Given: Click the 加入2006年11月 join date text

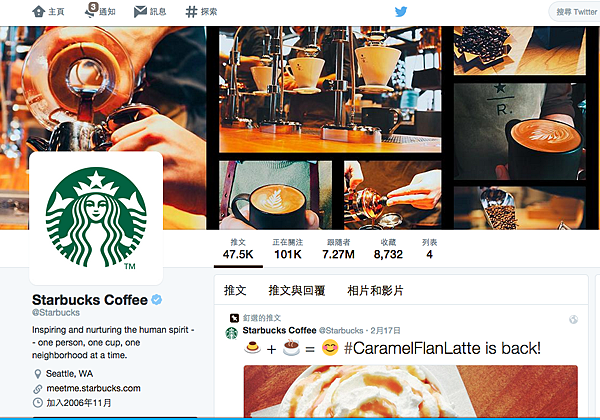Looking at the screenshot, I should click(79, 403).
